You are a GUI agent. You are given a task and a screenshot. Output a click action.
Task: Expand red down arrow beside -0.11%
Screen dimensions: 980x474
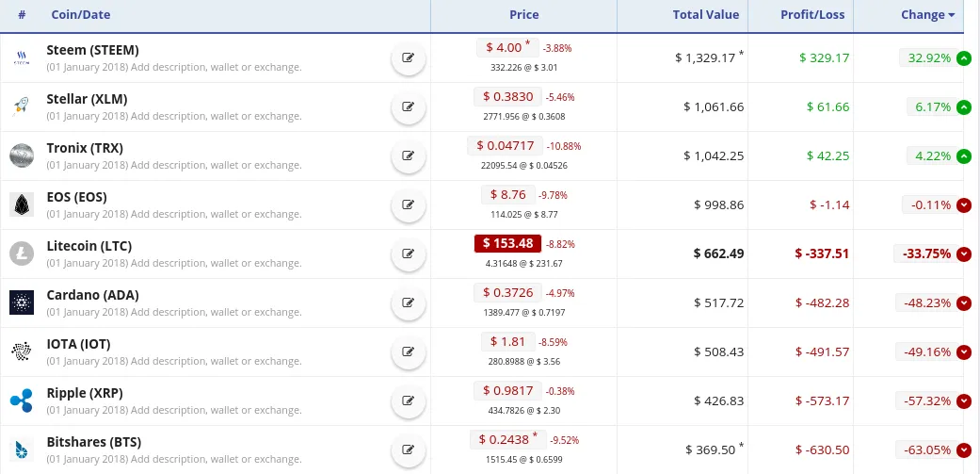pos(964,204)
